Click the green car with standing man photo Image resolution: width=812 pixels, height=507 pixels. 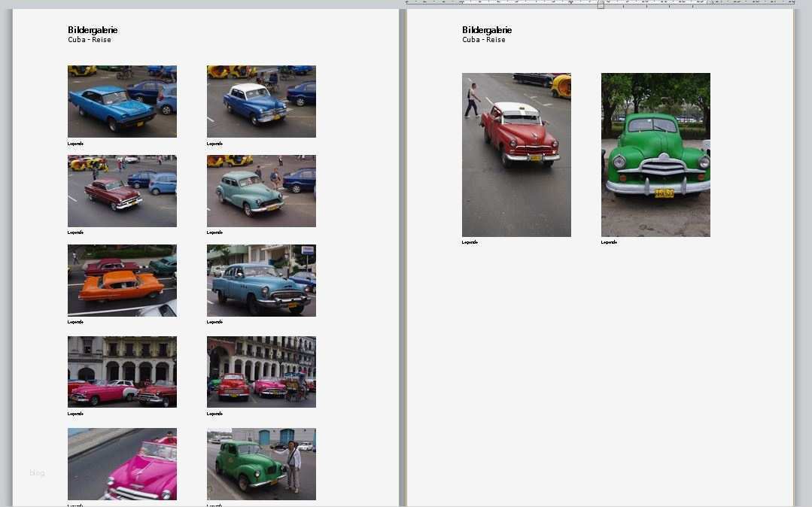click(x=261, y=464)
